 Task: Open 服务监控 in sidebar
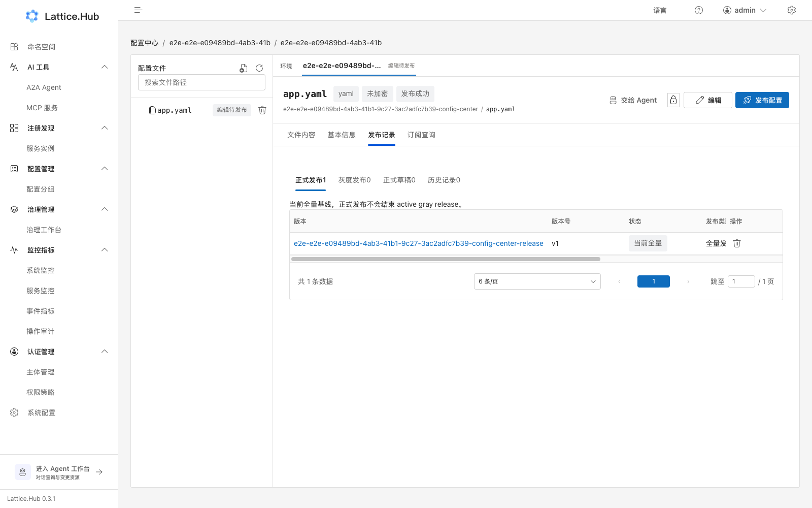pos(41,291)
